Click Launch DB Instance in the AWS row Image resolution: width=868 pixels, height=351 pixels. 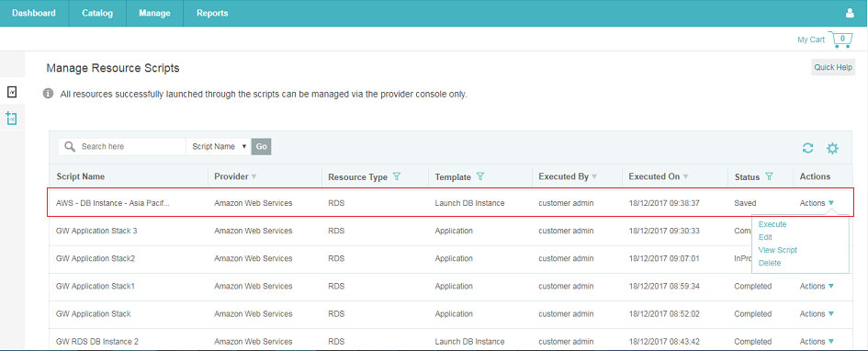[x=469, y=203]
